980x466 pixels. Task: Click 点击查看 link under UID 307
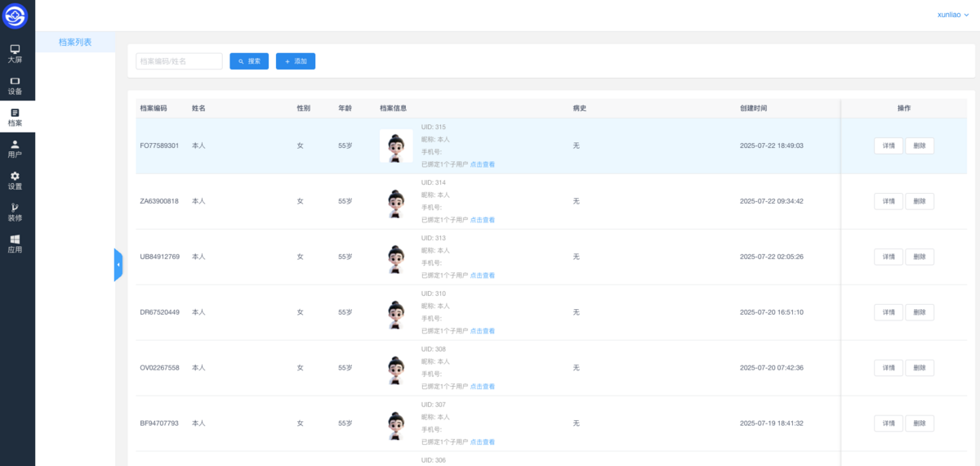tap(483, 442)
